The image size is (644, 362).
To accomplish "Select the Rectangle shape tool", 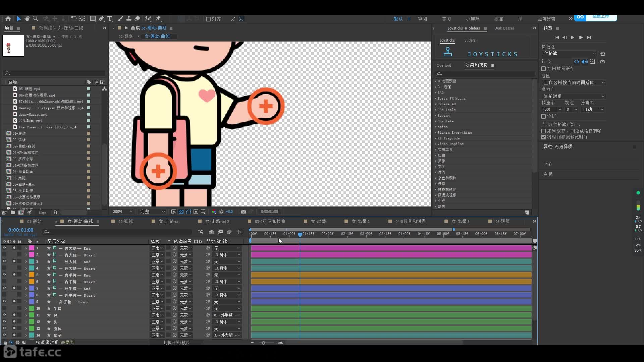I will coord(93,19).
